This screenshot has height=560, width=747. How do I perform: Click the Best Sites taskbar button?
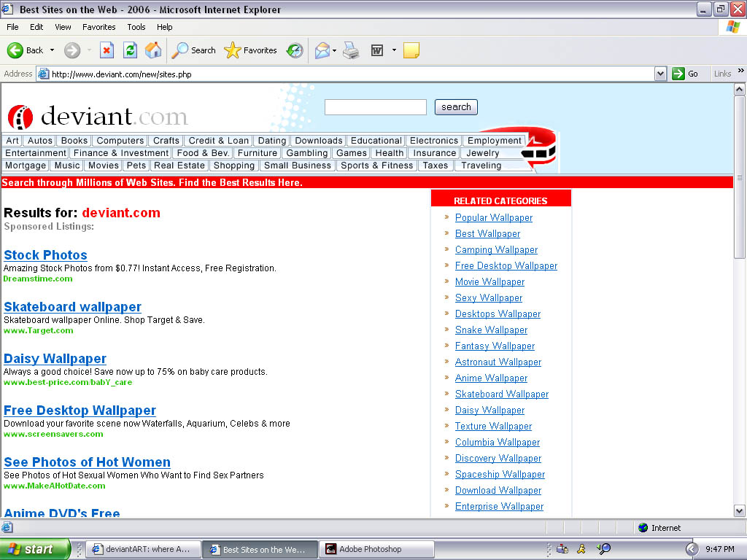click(x=260, y=549)
